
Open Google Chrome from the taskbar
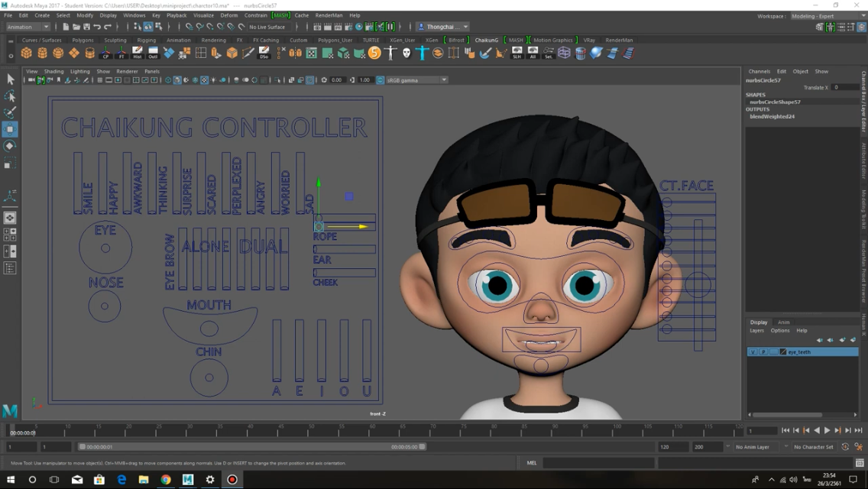coord(166,480)
